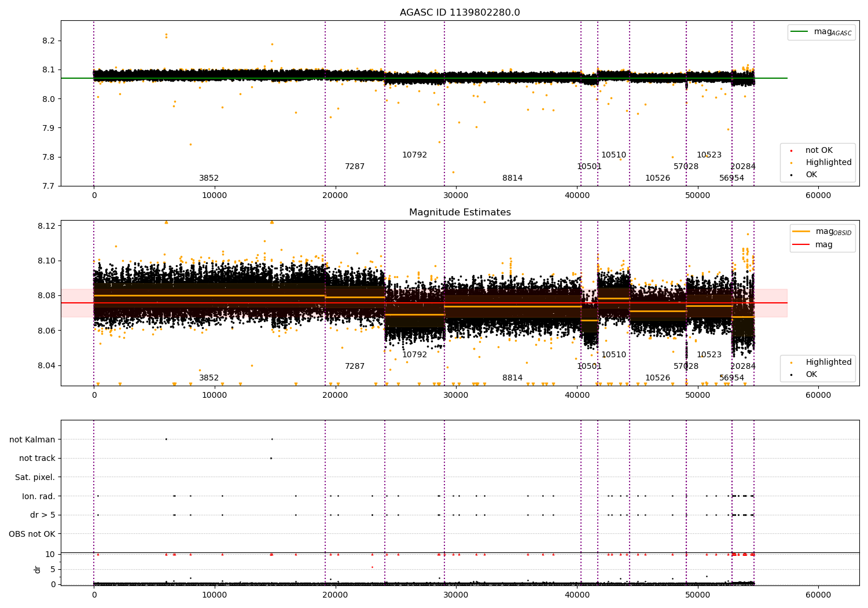Click OBSID label 10510 in the top plot

[613, 155]
